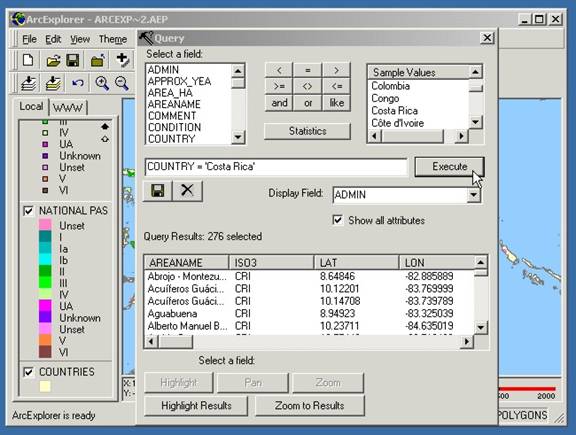The height and width of the screenshot is (435, 576).
Task: Open the Display Field ADMIN dropdown
Action: [474, 195]
